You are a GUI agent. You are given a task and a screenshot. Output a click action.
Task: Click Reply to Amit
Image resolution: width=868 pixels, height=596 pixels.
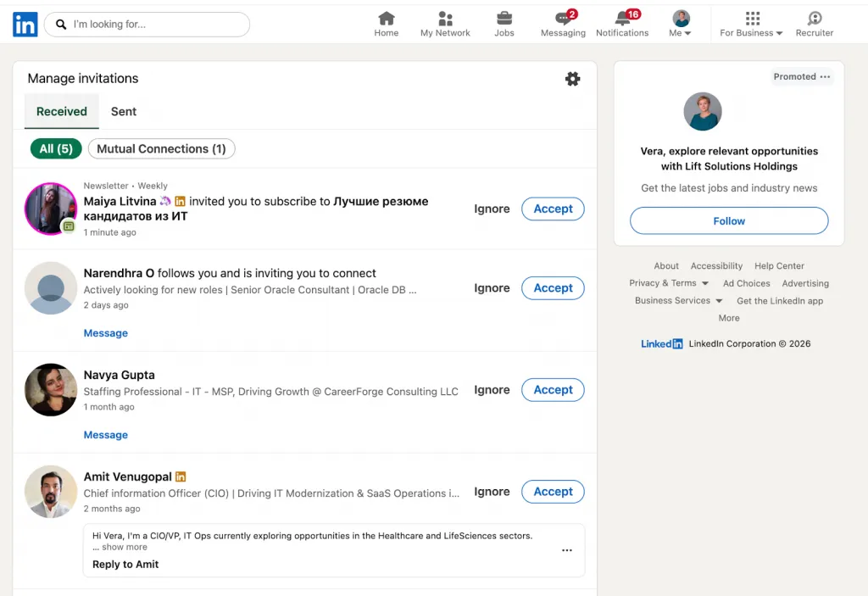coord(125,565)
